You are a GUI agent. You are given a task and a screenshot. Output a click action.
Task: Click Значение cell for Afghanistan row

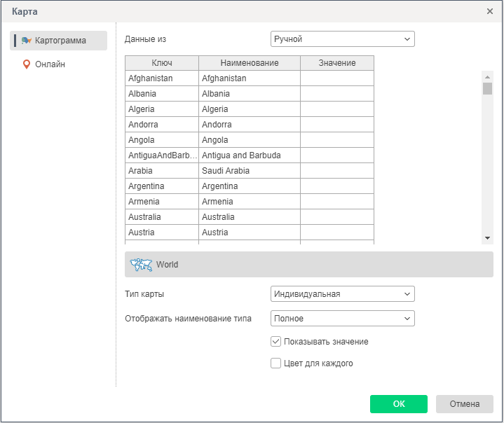click(336, 78)
